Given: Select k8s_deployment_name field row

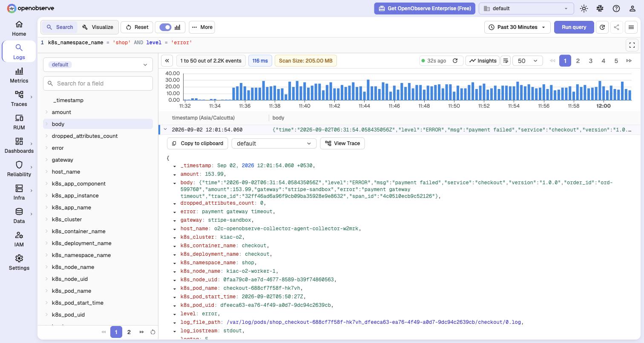Looking at the screenshot, I should 98,243.
